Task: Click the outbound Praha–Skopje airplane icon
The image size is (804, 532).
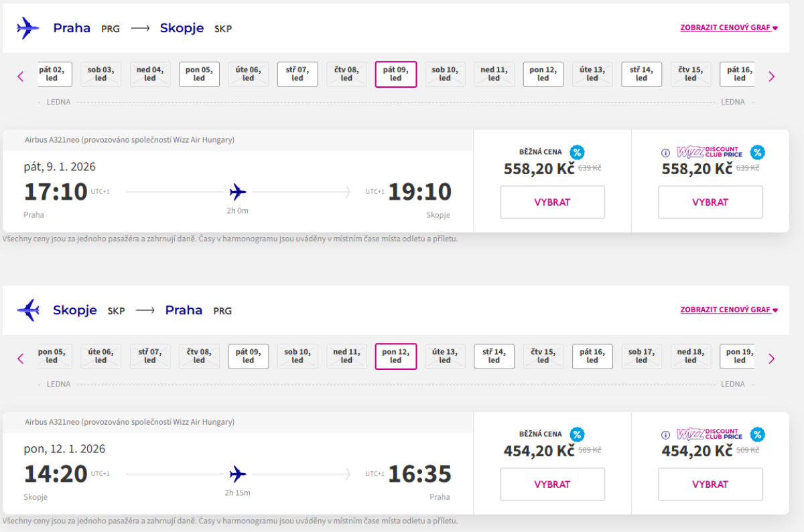Action: pyautogui.click(x=27, y=28)
